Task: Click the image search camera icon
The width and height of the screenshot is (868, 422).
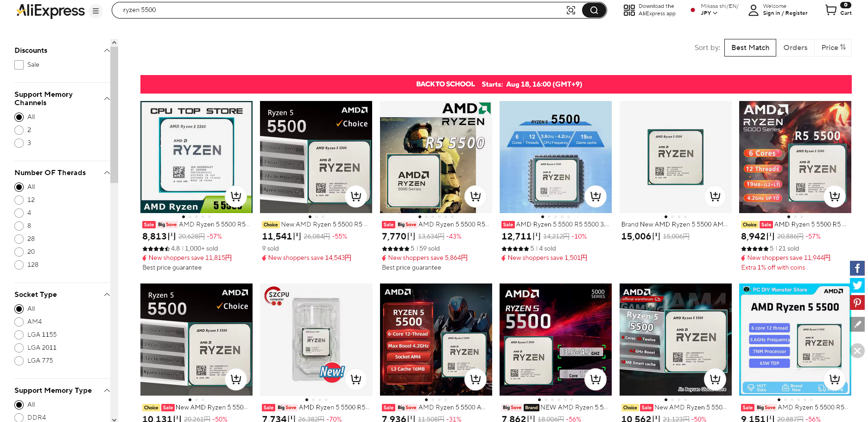Action: point(571,10)
